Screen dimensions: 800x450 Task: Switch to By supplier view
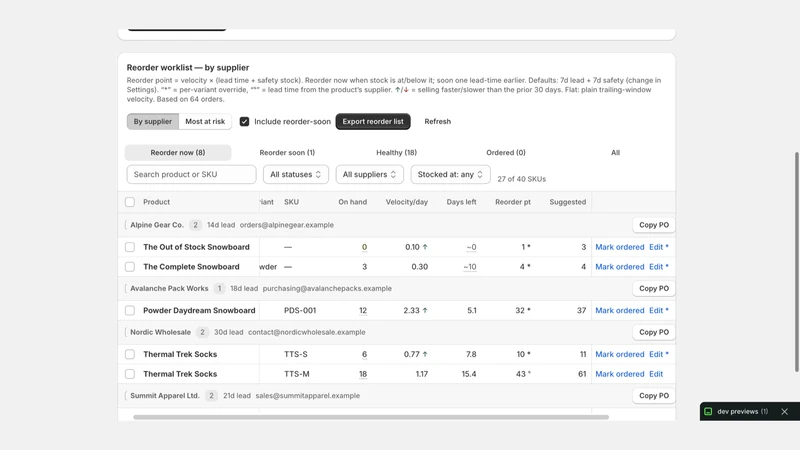point(153,121)
